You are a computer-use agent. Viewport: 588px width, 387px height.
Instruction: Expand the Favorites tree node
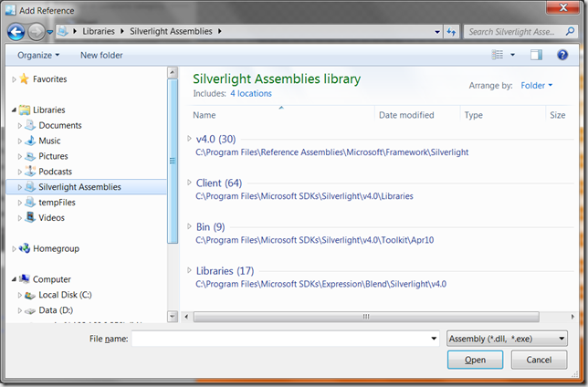click(14, 79)
